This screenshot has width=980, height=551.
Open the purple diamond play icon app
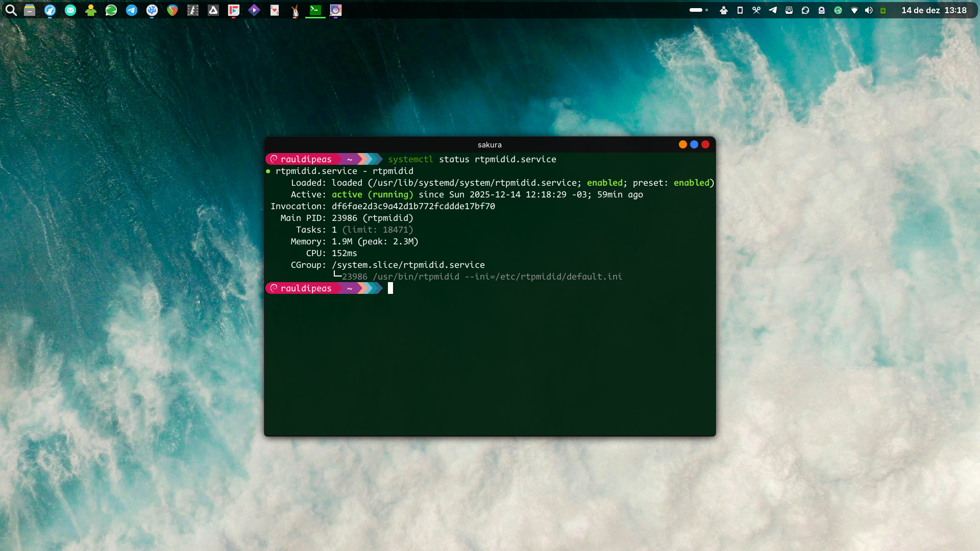pyautogui.click(x=254, y=10)
